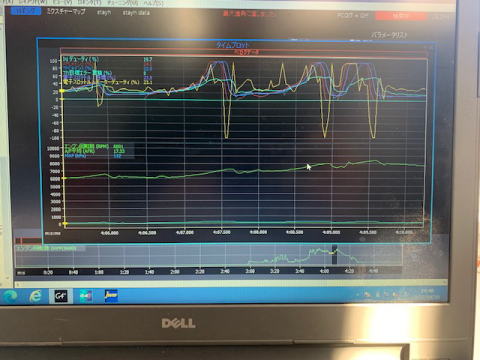This screenshot has width=480, height=360.
Task: Launch Internet Explorer from the taskbar
Action: (x=35, y=296)
